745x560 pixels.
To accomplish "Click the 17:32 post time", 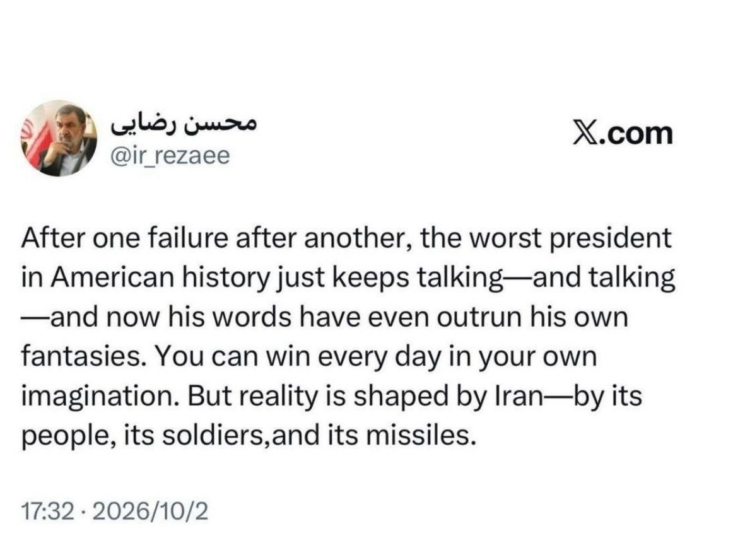I will tap(47, 511).
